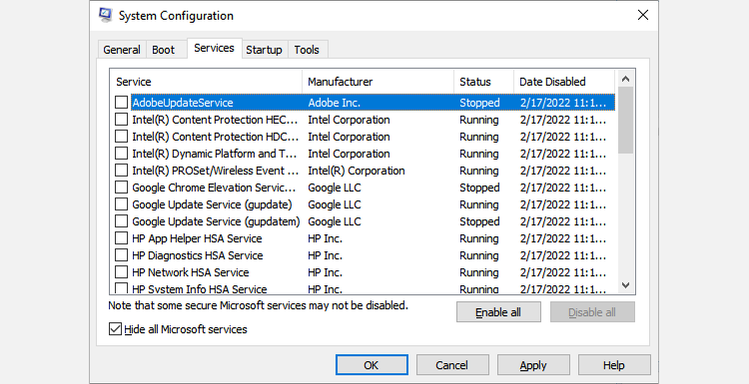Tick the Intel(R) Content Protection HDC checkbox

[x=121, y=137]
